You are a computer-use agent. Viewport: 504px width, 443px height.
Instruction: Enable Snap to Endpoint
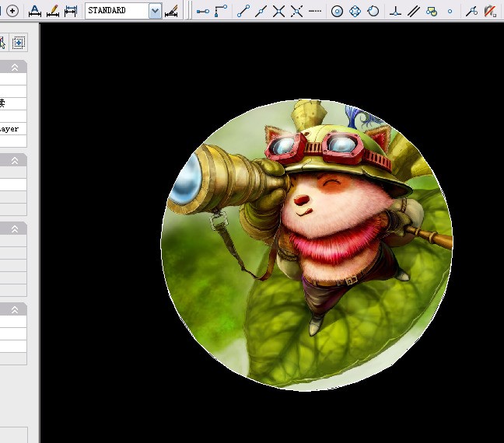(243, 11)
